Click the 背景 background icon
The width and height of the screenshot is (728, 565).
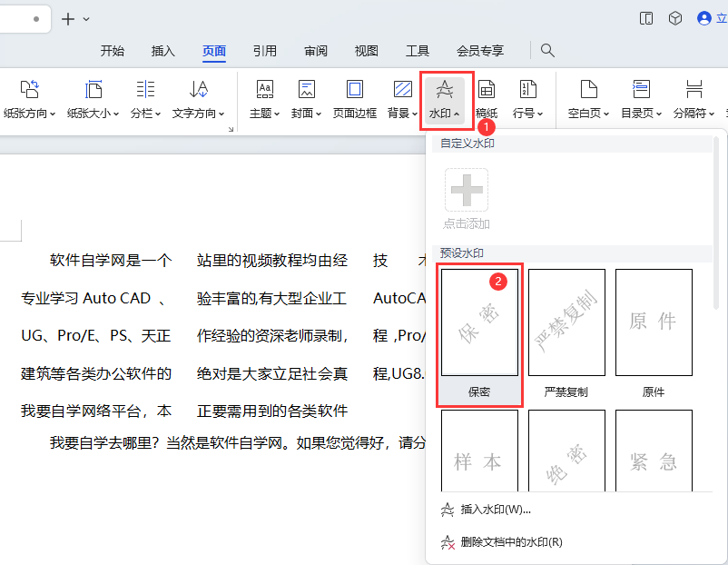pyautogui.click(x=402, y=89)
